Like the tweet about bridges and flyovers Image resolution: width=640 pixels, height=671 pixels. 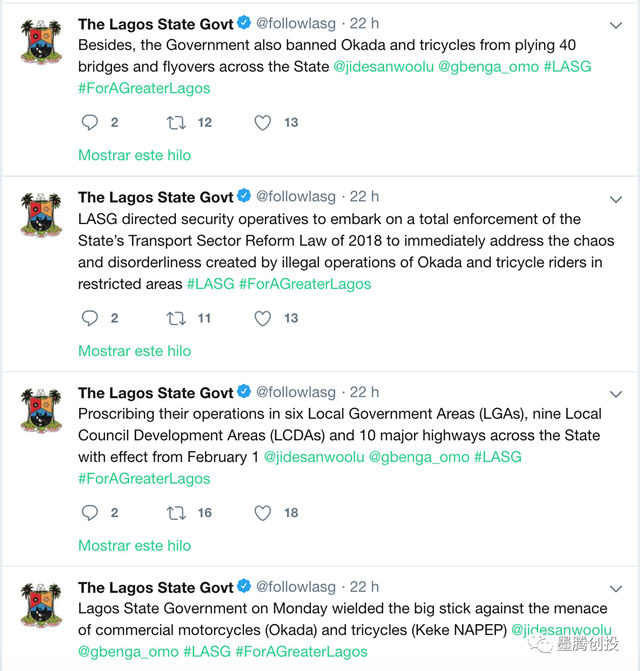point(263,123)
